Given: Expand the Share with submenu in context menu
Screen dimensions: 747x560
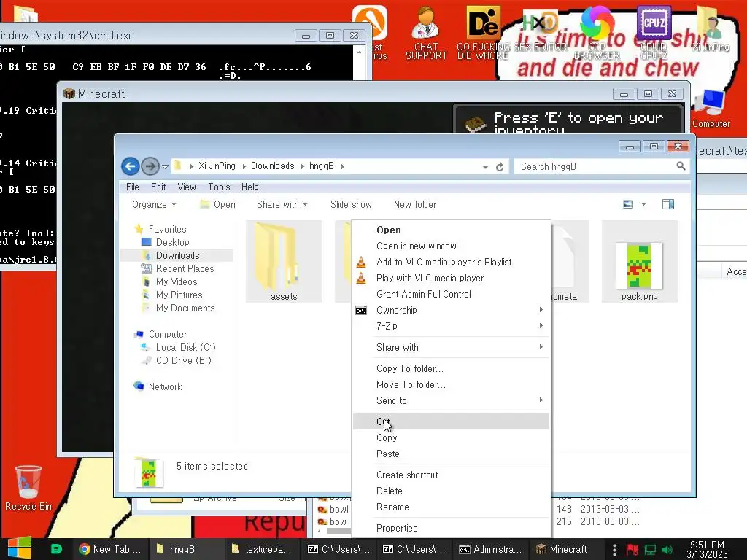Looking at the screenshot, I should point(451,348).
